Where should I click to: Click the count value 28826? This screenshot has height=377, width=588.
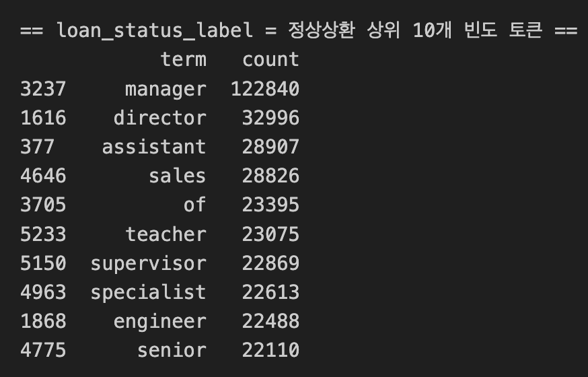[x=270, y=176]
